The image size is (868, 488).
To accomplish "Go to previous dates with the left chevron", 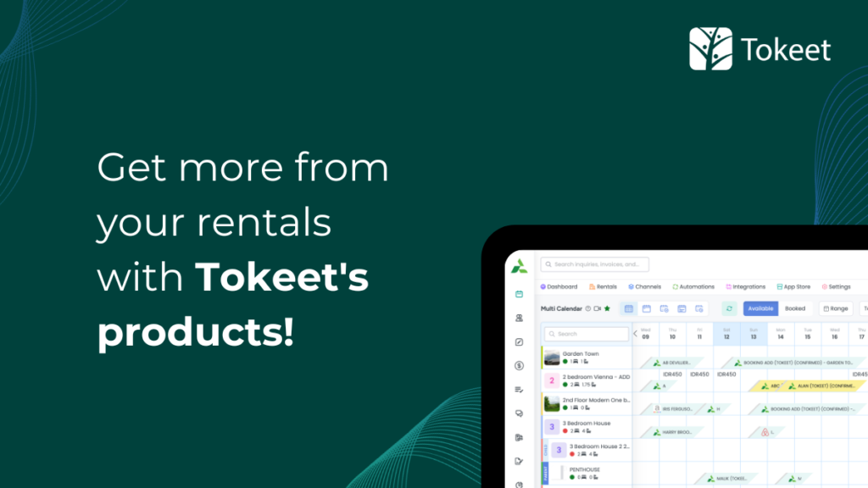I will (635, 334).
